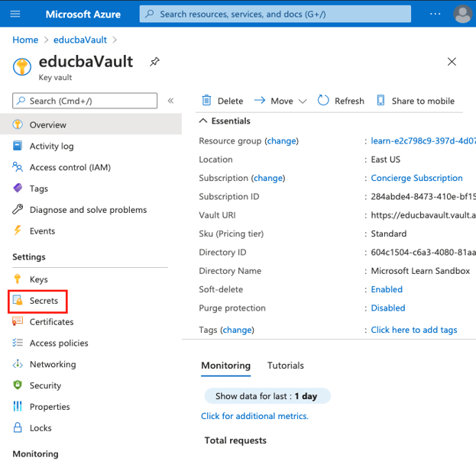Click the Properties bars icon
The width and height of the screenshot is (476, 461).
coord(18,406)
